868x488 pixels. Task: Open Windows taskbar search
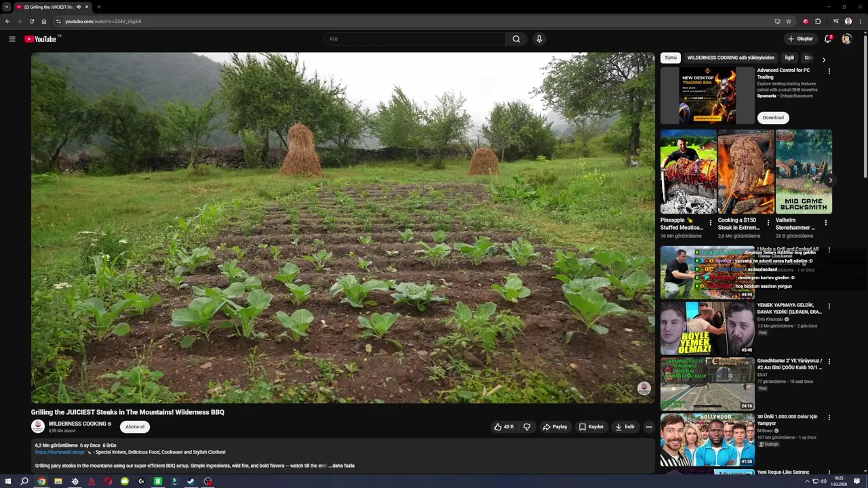(x=24, y=481)
